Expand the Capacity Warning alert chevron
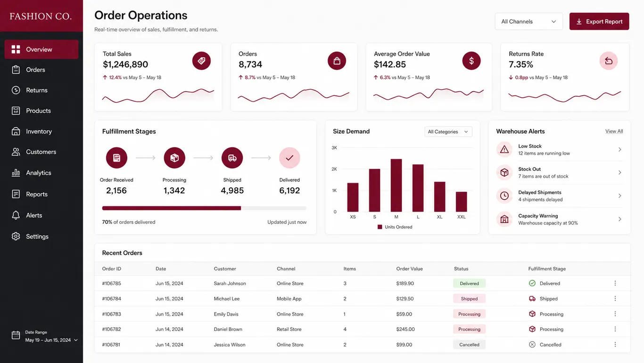 619,219
